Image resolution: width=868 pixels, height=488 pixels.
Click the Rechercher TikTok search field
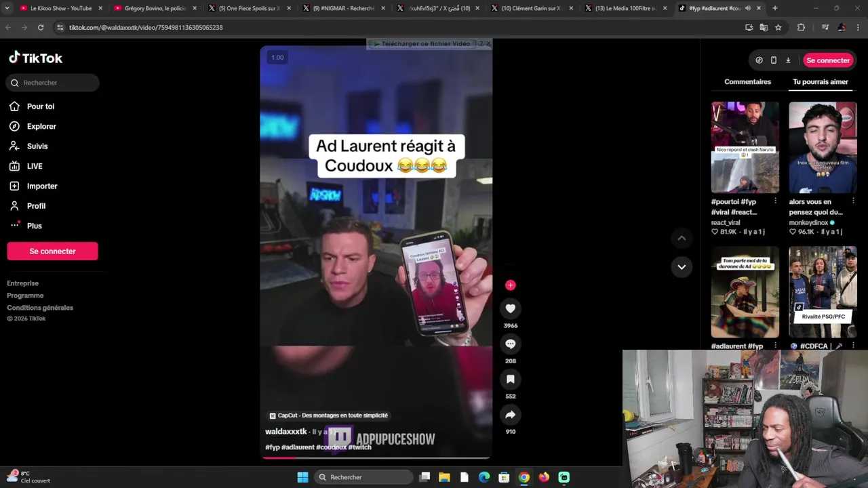coord(53,83)
